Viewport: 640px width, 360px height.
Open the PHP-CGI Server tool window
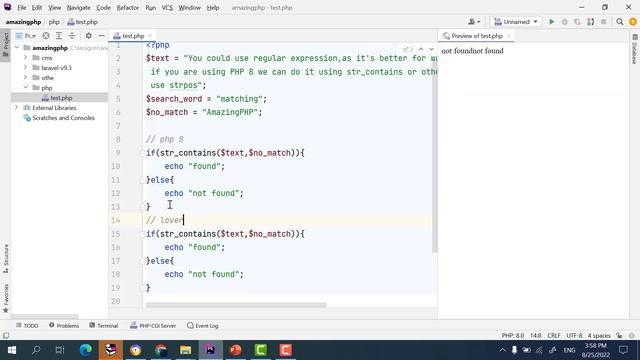point(153,326)
